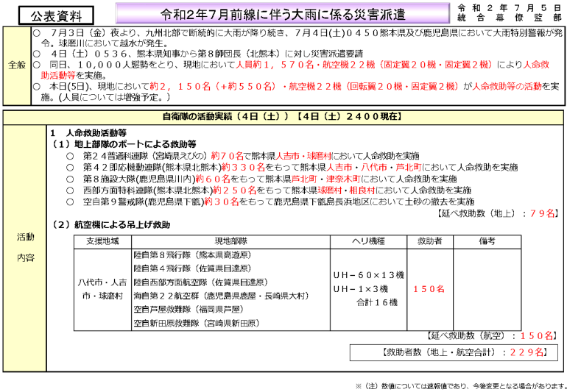
Task: Click the red 150名 in the 救助者 column
Action: coord(429,289)
